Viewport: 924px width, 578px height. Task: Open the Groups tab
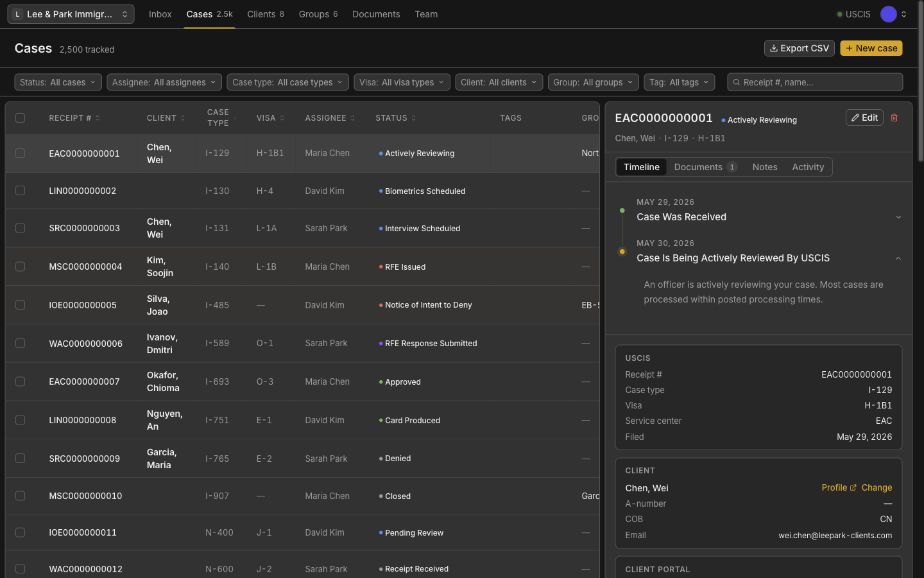[x=318, y=14]
